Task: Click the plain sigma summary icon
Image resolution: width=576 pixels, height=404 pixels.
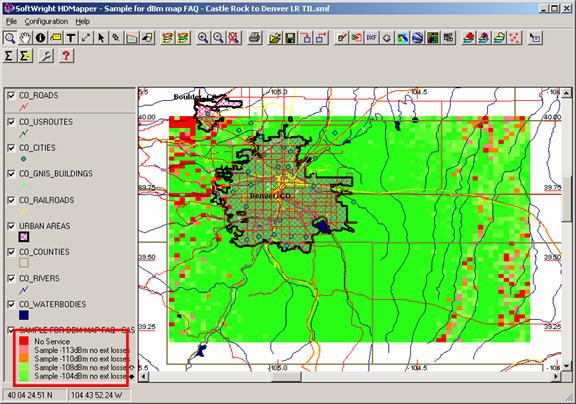Action: point(9,56)
